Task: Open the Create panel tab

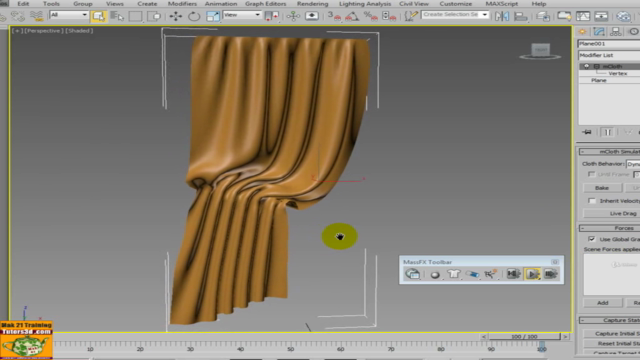Action: (582, 32)
